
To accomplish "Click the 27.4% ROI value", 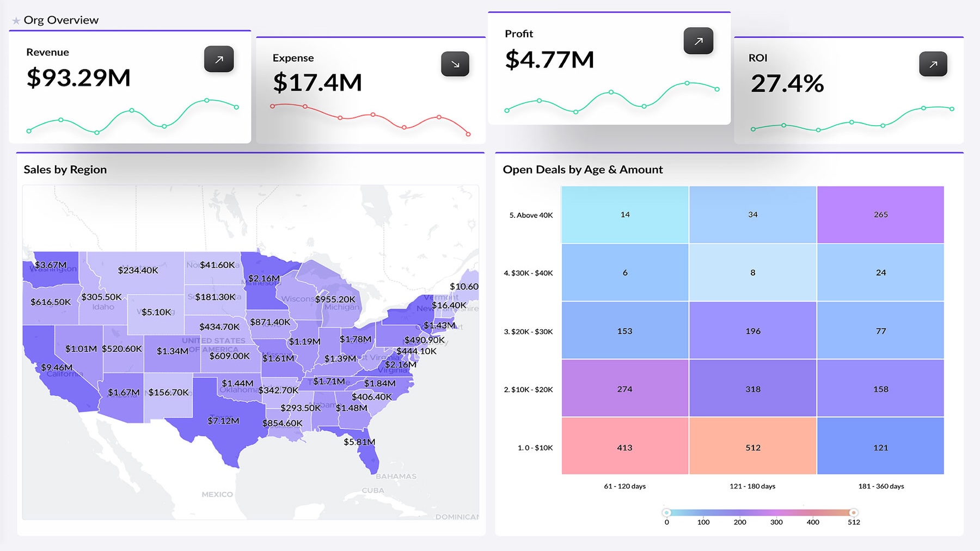I will click(x=787, y=84).
